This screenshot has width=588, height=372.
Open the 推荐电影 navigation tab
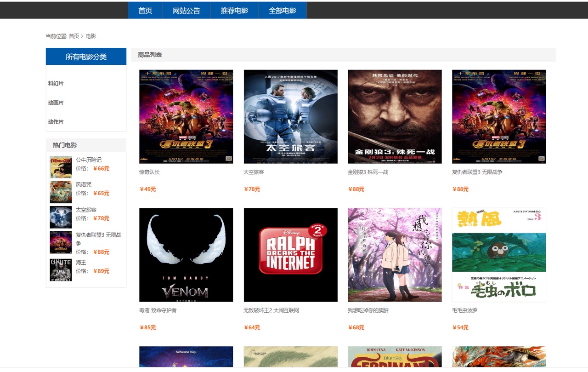tap(234, 10)
